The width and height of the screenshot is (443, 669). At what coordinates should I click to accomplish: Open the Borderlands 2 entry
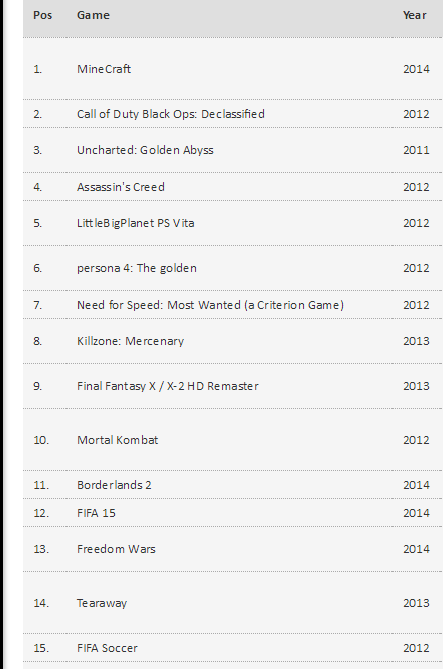[114, 485]
